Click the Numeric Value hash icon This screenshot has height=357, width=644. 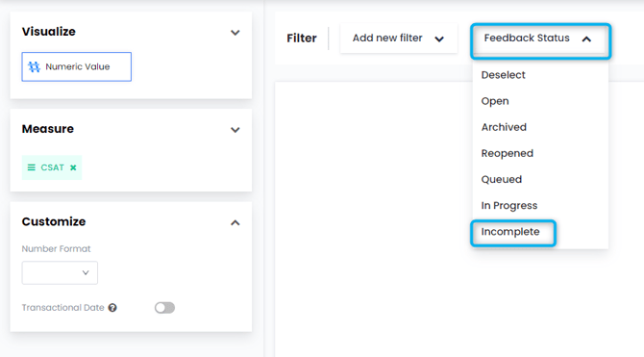pos(34,66)
